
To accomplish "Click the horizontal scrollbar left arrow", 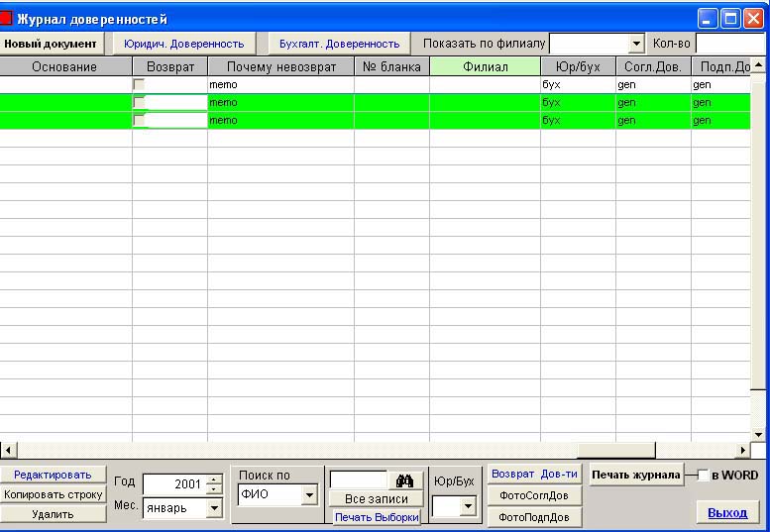I will [8, 450].
